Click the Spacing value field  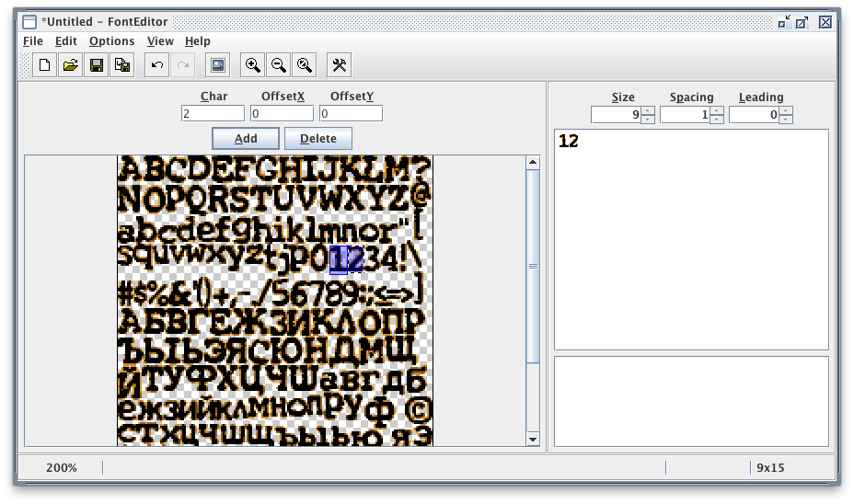686,115
